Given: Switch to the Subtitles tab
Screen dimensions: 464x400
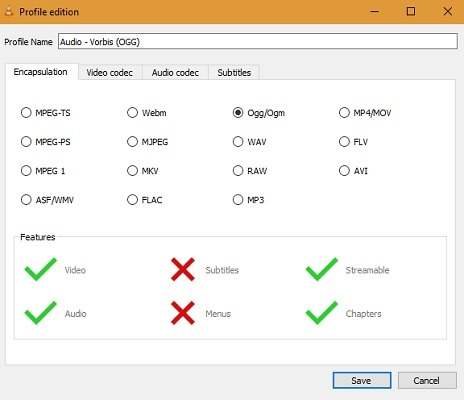Looking at the screenshot, I should (x=234, y=73).
